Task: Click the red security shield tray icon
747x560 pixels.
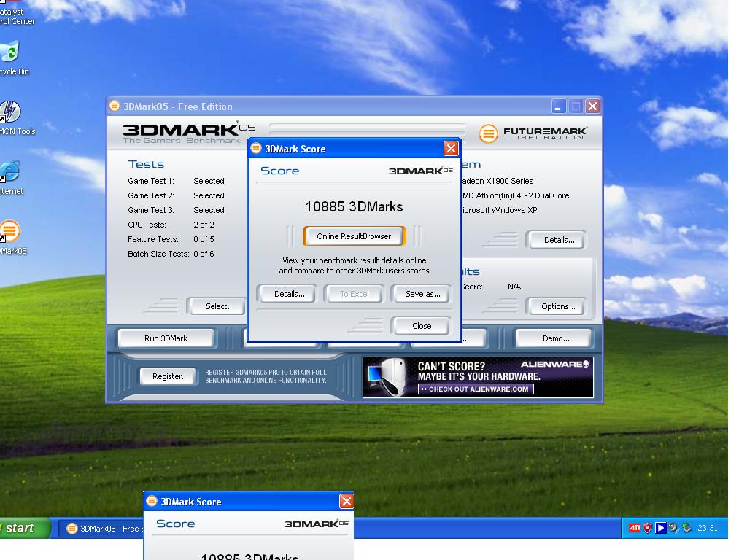Action: tap(648, 529)
